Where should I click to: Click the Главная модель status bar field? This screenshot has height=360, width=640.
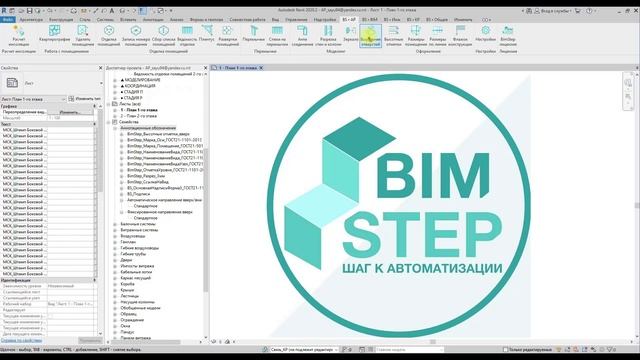tap(409, 349)
